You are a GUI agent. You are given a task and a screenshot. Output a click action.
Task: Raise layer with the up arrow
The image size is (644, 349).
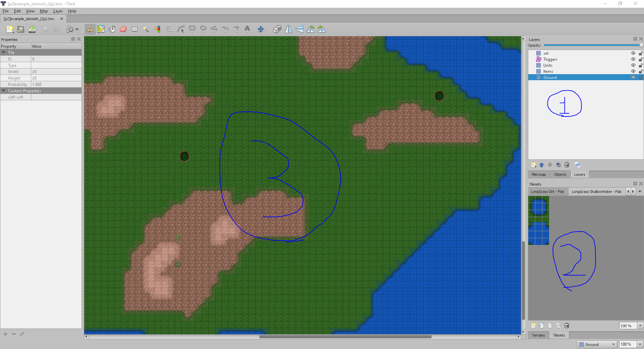(x=542, y=165)
